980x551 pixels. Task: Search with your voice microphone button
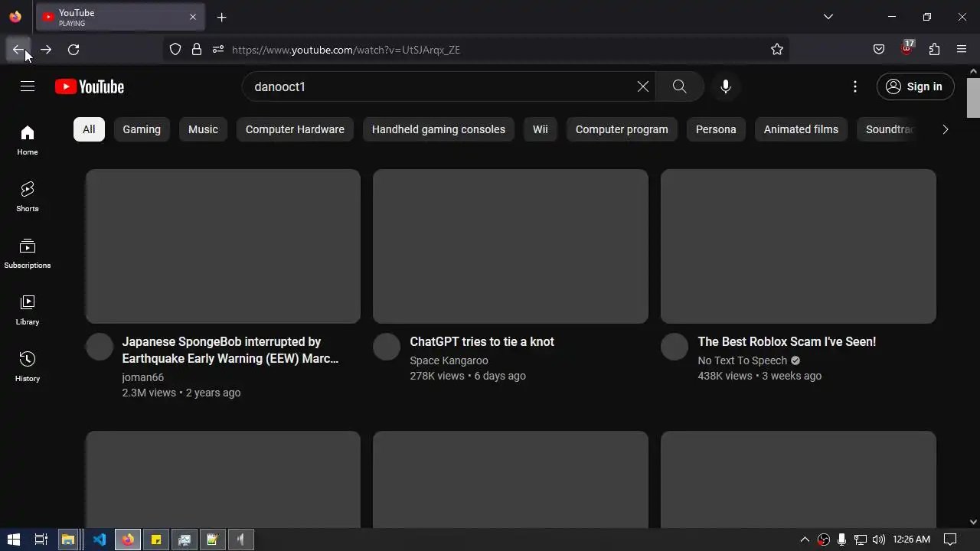coord(726,86)
